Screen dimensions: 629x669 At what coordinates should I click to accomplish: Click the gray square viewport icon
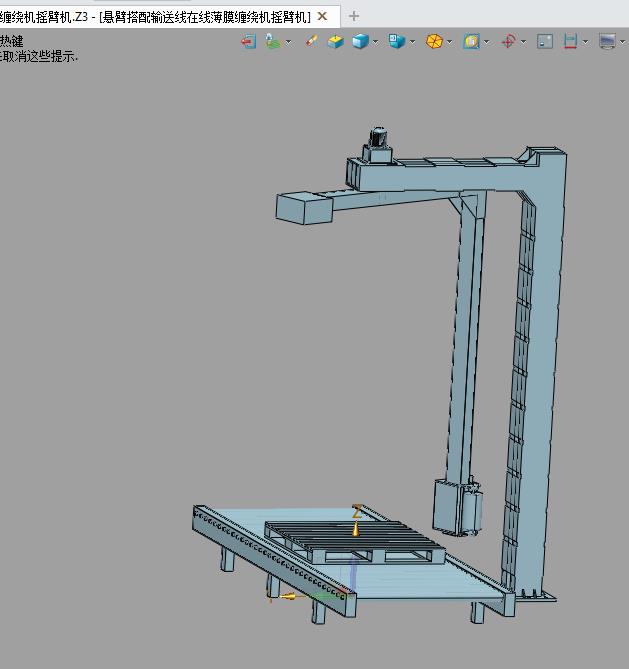click(545, 41)
